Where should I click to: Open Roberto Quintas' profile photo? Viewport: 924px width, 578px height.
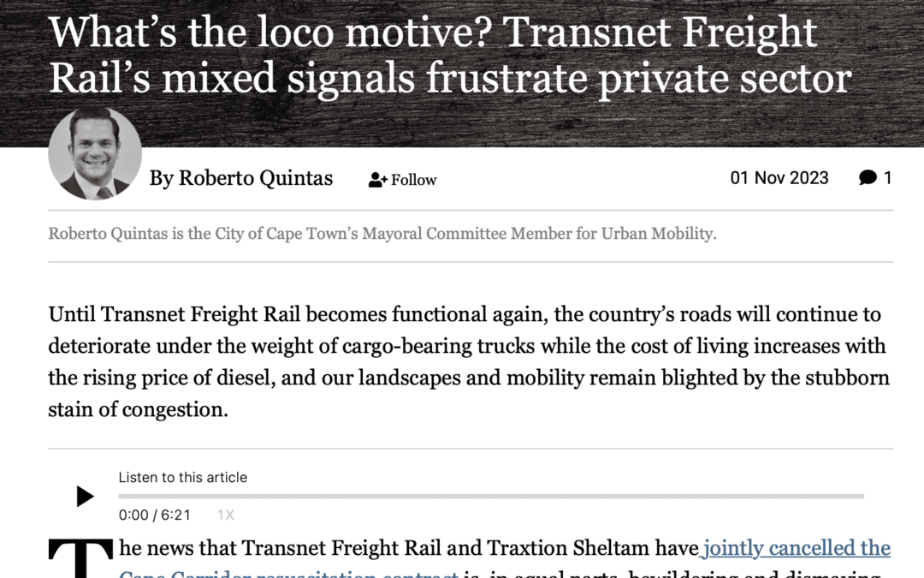coord(95,154)
